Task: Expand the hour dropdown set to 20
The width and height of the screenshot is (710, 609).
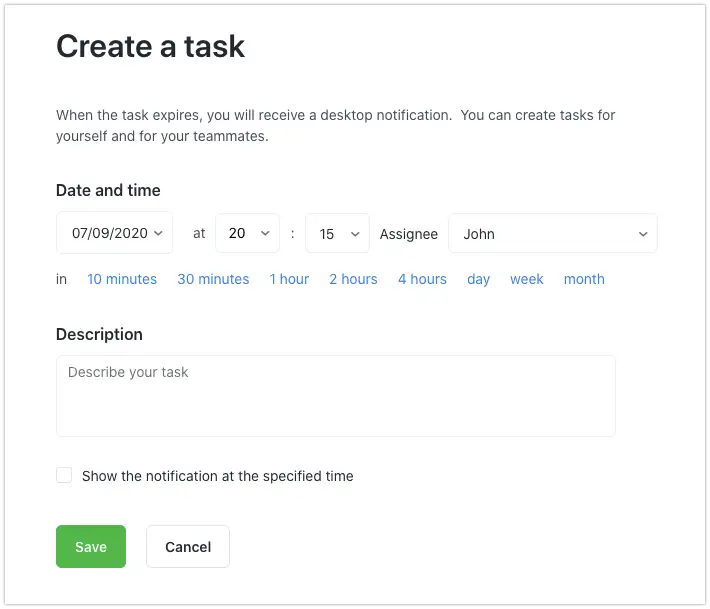Action: pyautogui.click(x=247, y=233)
